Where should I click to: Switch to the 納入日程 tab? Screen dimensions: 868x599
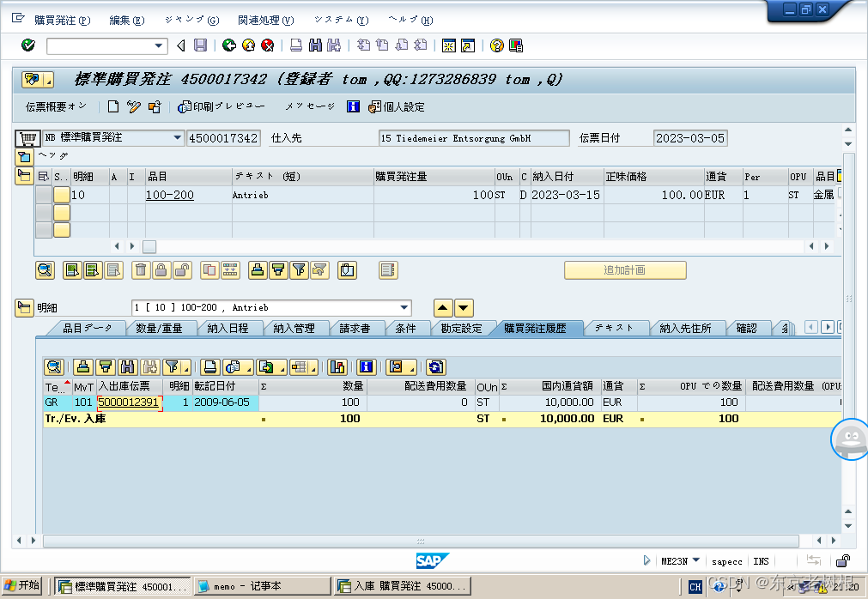tap(228, 328)
